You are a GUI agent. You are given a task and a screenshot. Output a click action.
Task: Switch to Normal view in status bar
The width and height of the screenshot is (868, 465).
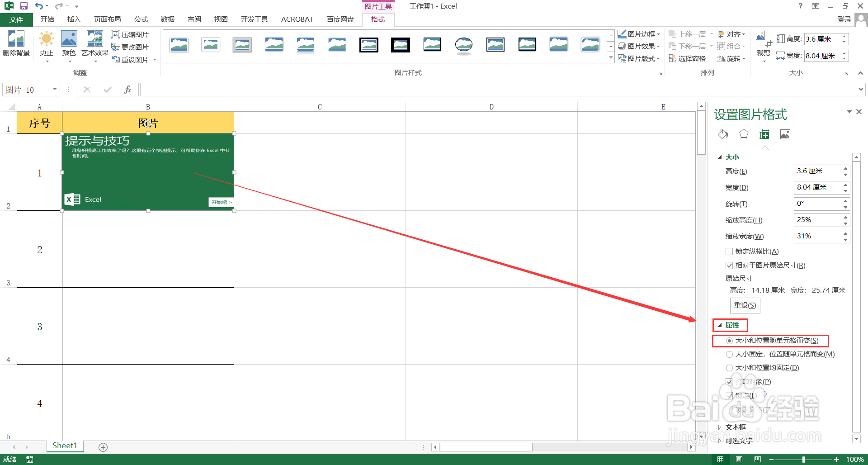coord(720,459)
